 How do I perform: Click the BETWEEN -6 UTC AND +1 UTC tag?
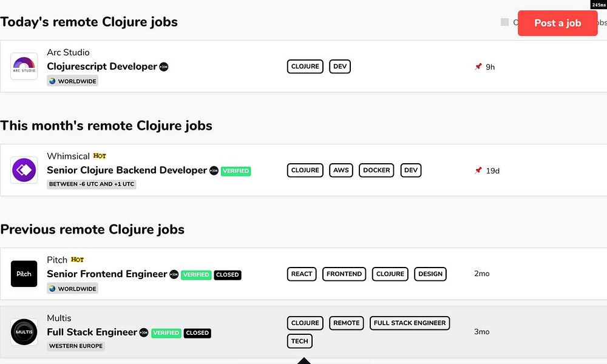click(92, 184)
